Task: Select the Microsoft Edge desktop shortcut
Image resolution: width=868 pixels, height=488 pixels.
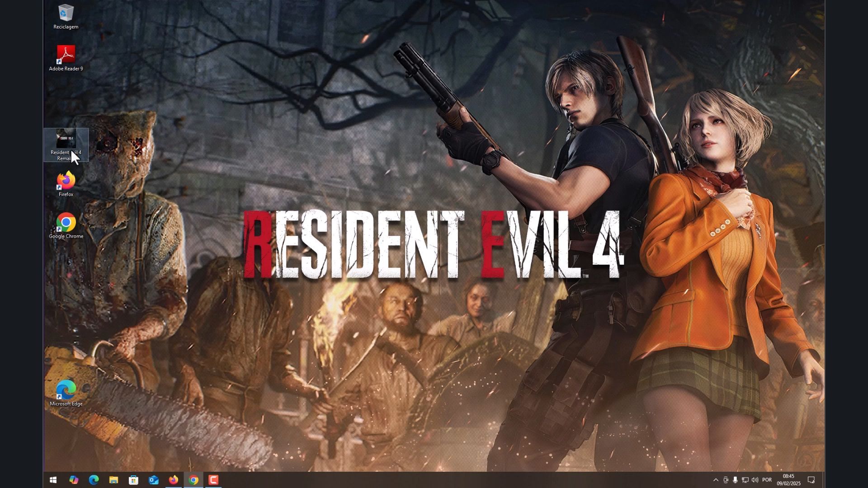Action: tap(66, 394)
